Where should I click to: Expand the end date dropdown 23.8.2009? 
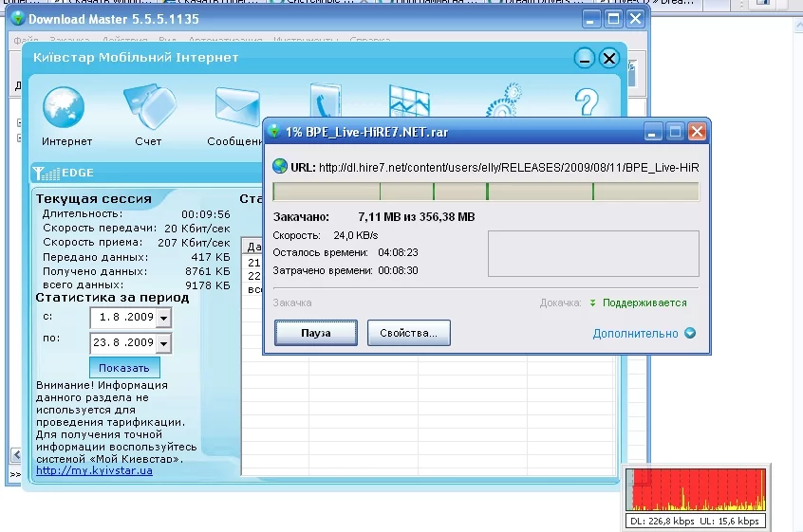162,343
